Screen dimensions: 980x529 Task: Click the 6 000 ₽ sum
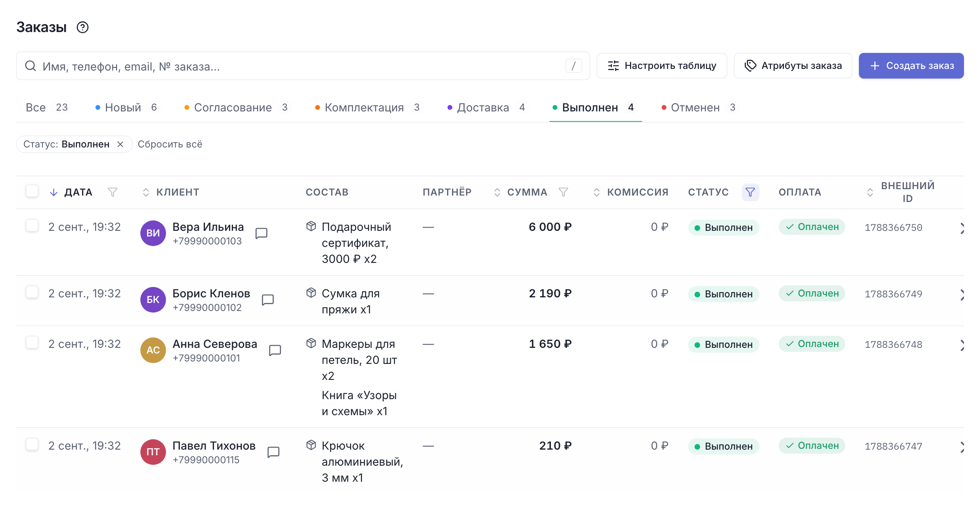point(550,227)
